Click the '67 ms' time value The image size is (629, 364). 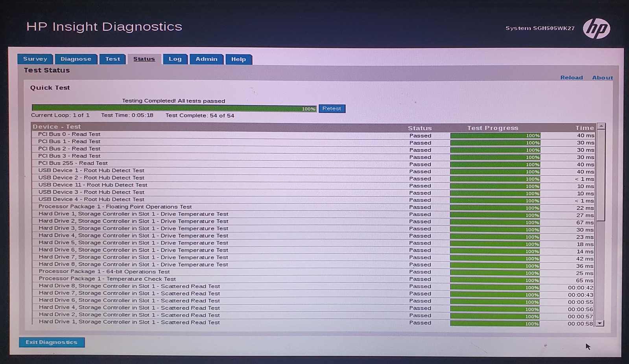585,222
